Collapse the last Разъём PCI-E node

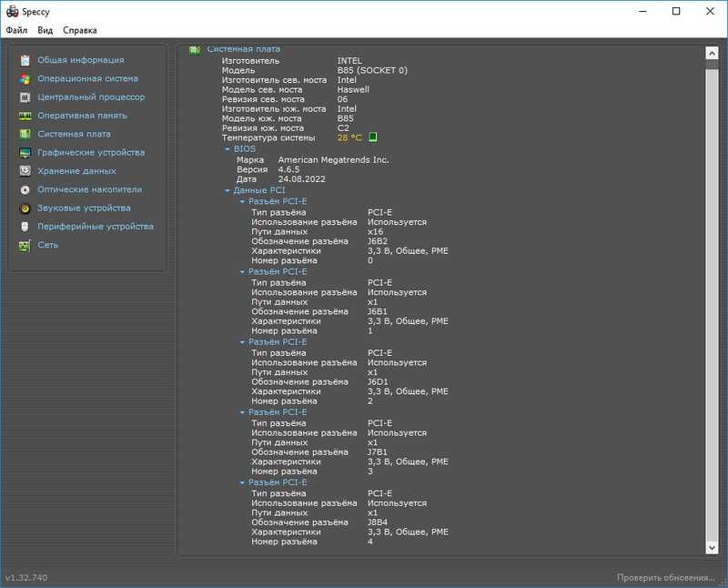(242, 483)
